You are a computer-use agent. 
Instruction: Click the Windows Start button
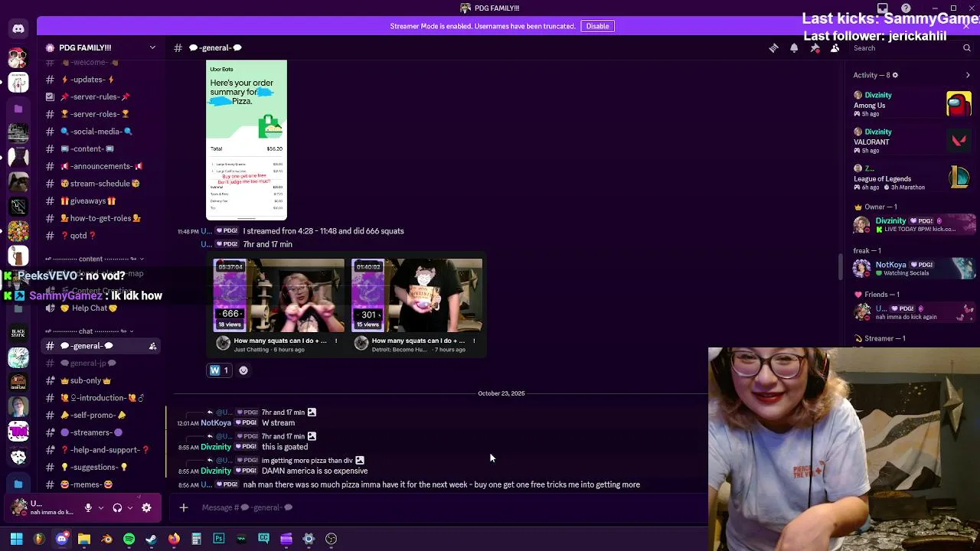(x=17, y=539)
